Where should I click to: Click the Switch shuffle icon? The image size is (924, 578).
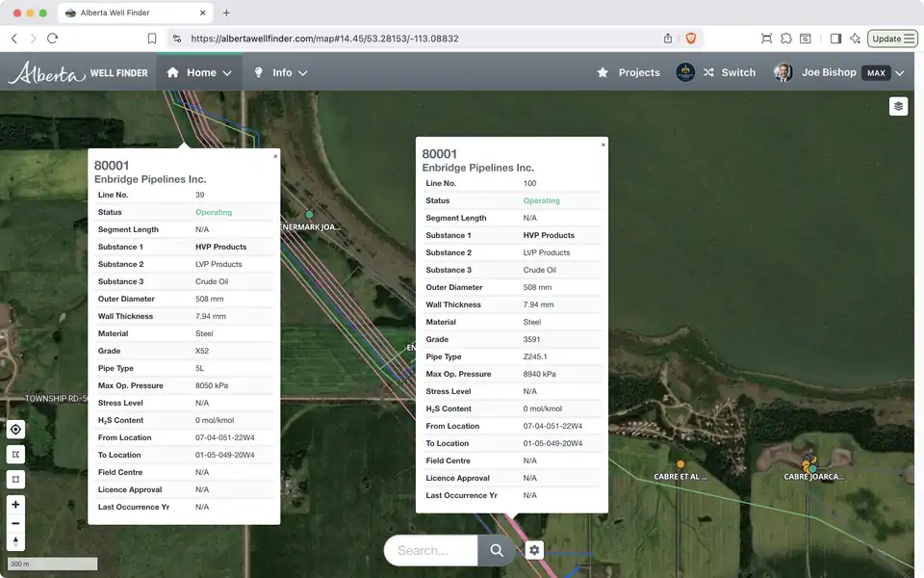click(708, 72)
